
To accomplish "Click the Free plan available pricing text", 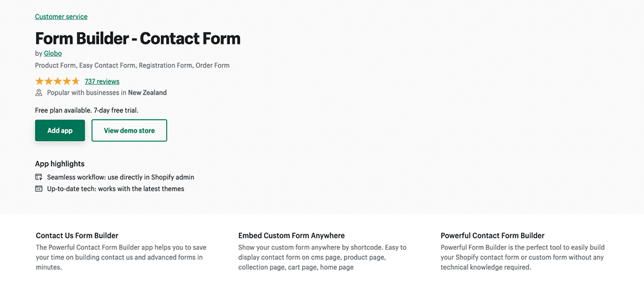I will click(x=86, y=111).
